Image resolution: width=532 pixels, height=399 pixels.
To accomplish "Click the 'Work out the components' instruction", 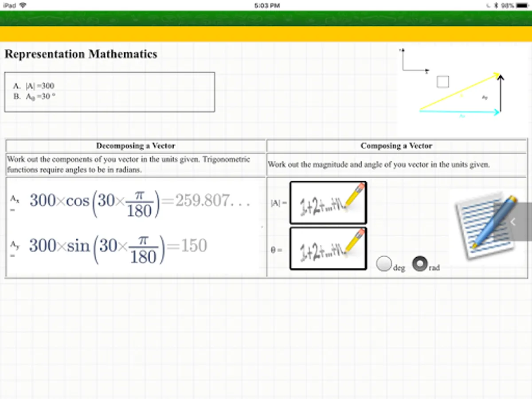I will point(129,164).
